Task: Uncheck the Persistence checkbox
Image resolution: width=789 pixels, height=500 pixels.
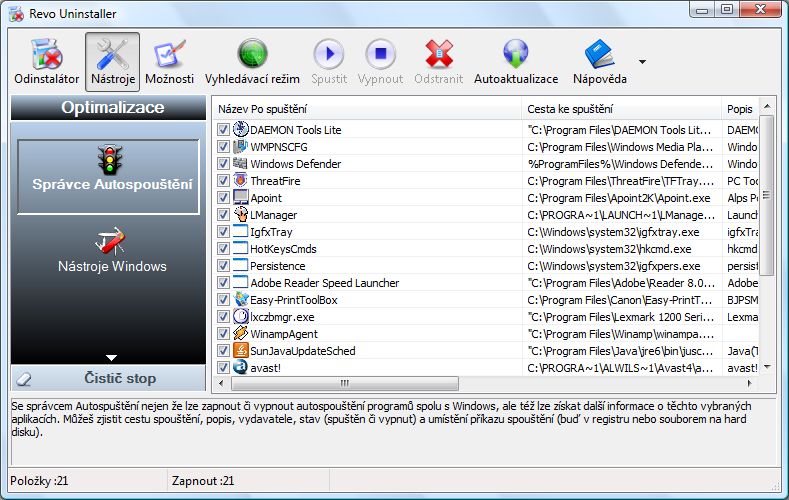Action: tap(223, 266)
